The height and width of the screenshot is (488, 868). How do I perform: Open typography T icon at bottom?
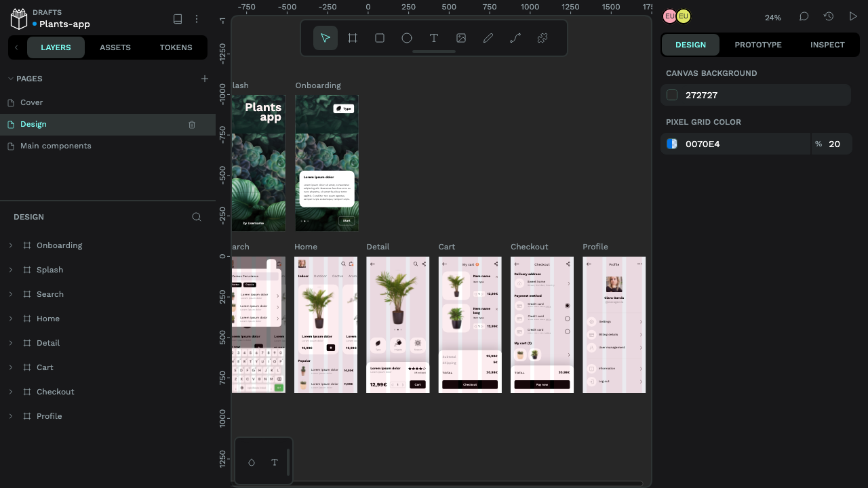pyautogui.click(x=275, y=462)
